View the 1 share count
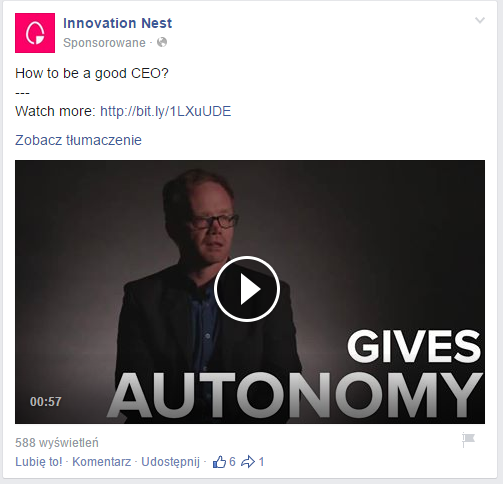 (262, 462)
